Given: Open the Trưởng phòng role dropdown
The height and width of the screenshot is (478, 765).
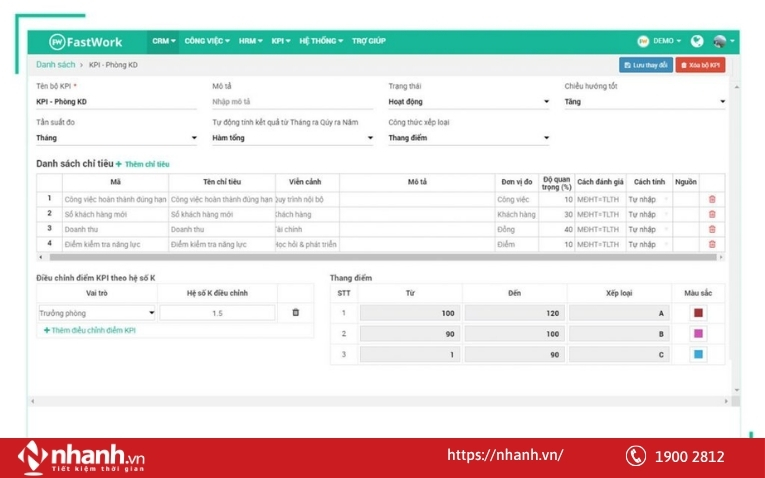Looking at the screenshot, I should click(97, 313).
